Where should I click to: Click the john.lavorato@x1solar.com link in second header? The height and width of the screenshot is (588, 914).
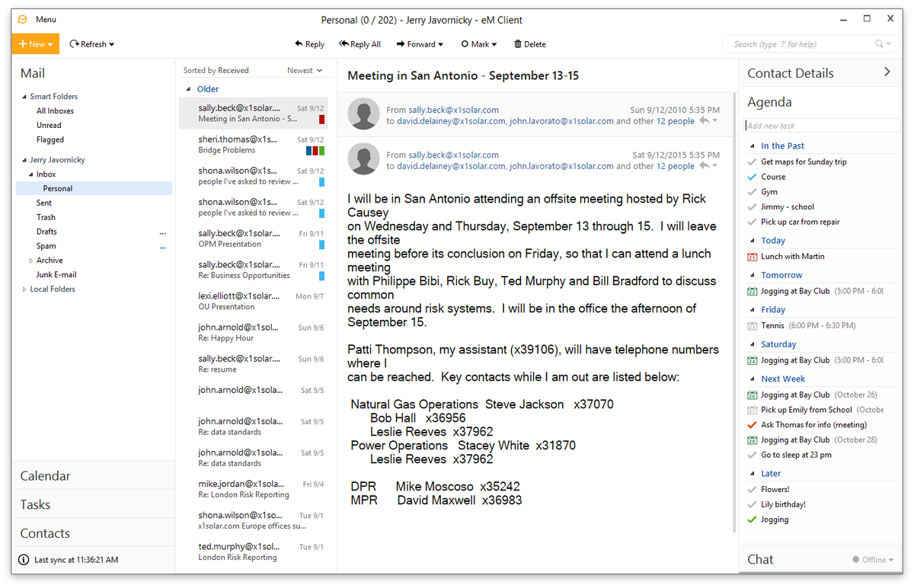561,166
